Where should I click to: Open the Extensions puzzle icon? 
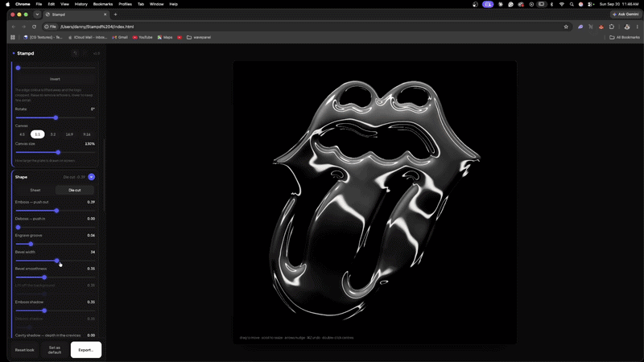point(612,27)
